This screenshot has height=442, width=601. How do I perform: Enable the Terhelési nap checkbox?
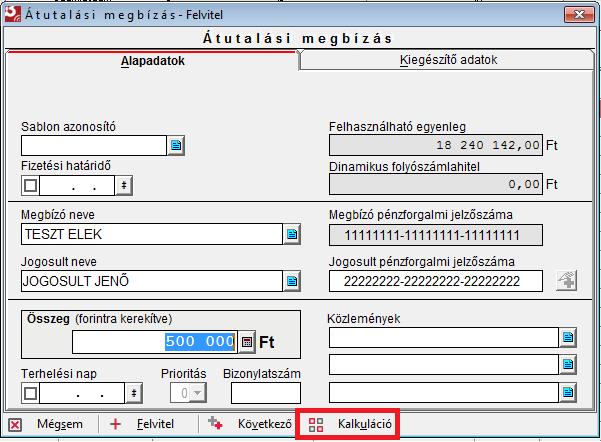pyautogui.click(x=31, y=393)
